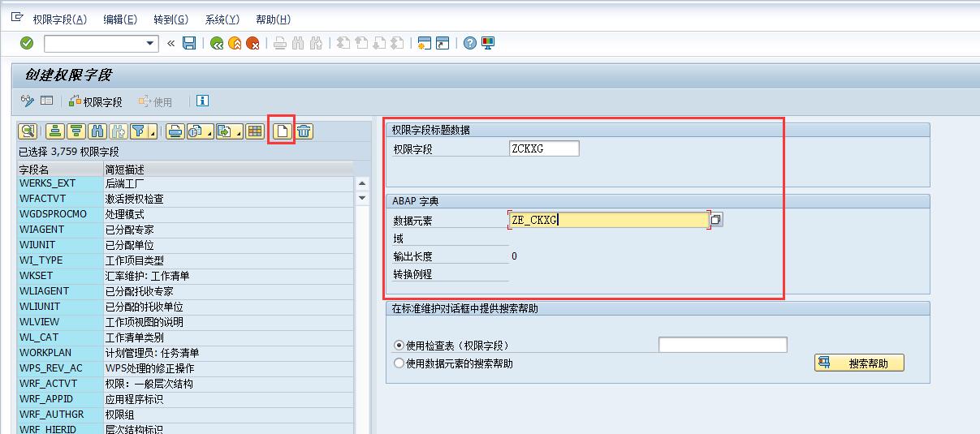Click the red Cancel icon

pos(253,43)
